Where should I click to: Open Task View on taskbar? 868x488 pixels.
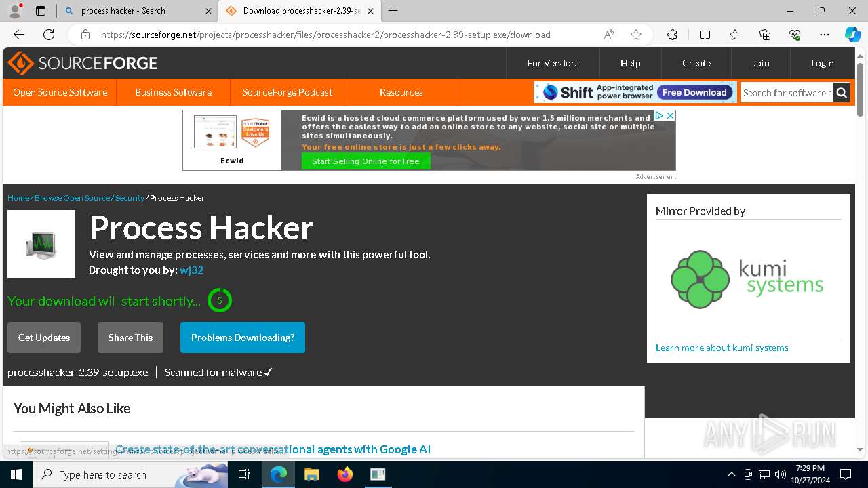[244, 474]
